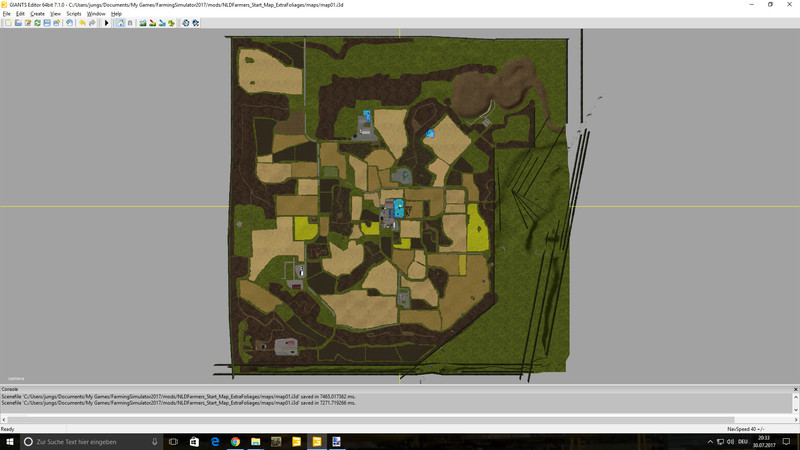The image size is (800, 450).
Task: Toggle the highlighted framed-view toolbar button
Action: click(x=120, y=23)
